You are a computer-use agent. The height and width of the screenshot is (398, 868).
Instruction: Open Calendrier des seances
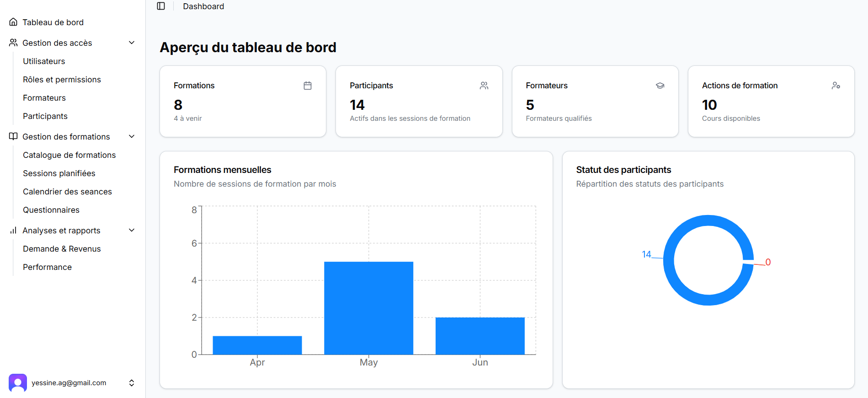click(67, 192)
